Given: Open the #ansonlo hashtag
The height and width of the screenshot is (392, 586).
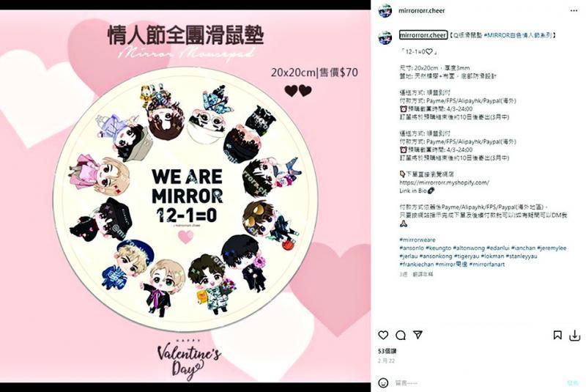Looking at the screenshot, I should point(412,248).
